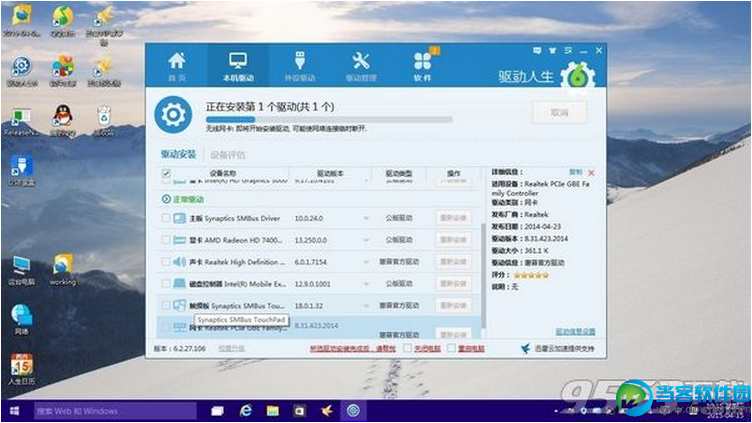This screenshot has width=752, height=423.
Task: Open the main menu icon in title bar
Action: 568,50
